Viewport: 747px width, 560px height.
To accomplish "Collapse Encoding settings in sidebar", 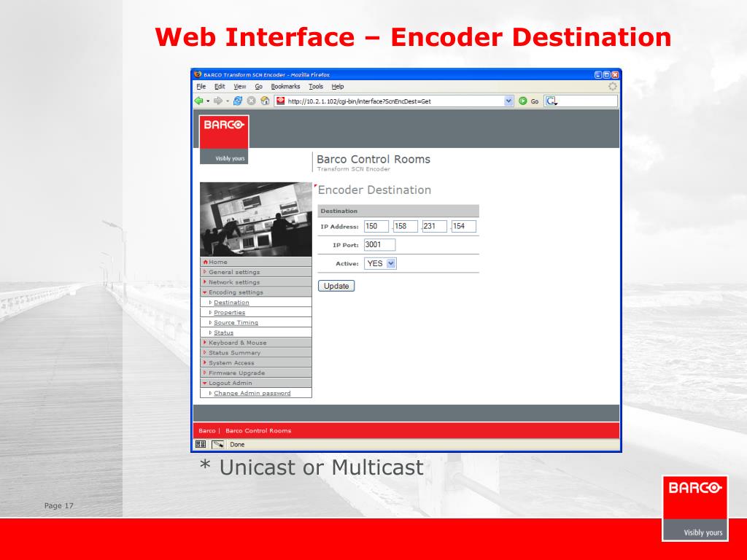I will [256, 292].
